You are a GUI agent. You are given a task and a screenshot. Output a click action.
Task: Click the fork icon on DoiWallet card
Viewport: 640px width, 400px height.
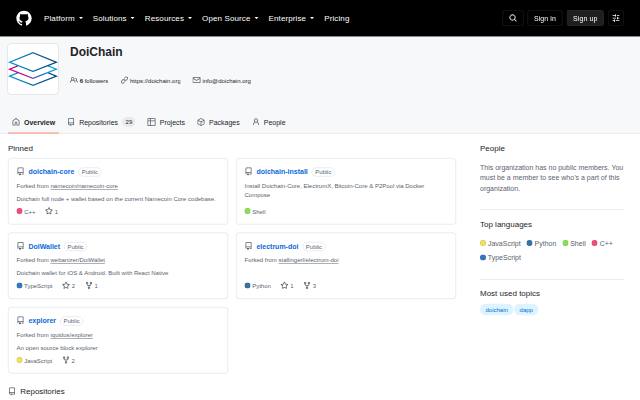point(89,285)
